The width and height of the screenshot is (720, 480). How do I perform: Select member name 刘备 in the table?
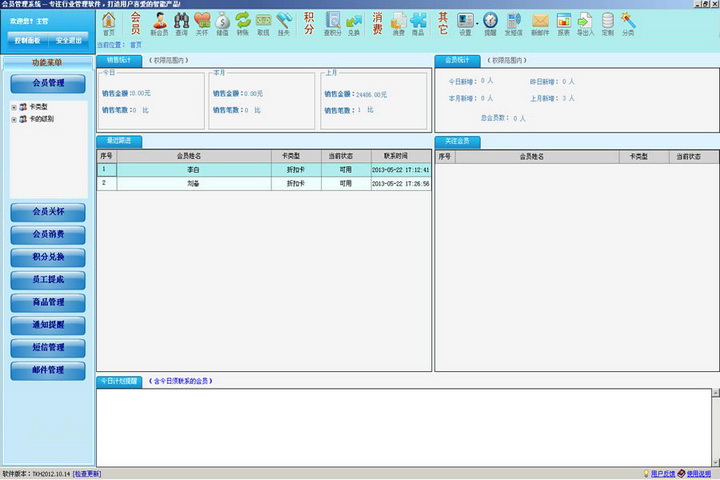point(193,184)
